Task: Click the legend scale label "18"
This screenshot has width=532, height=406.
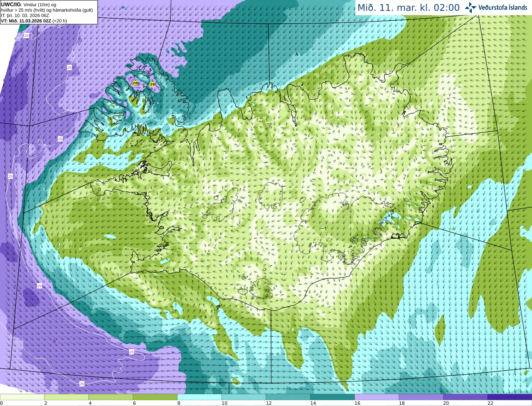Action: coord(402,403)
